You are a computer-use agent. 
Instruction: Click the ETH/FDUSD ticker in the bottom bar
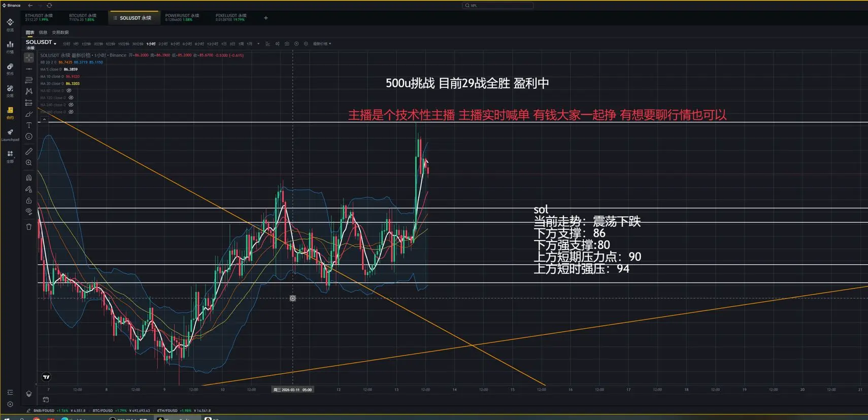[184, 410]
